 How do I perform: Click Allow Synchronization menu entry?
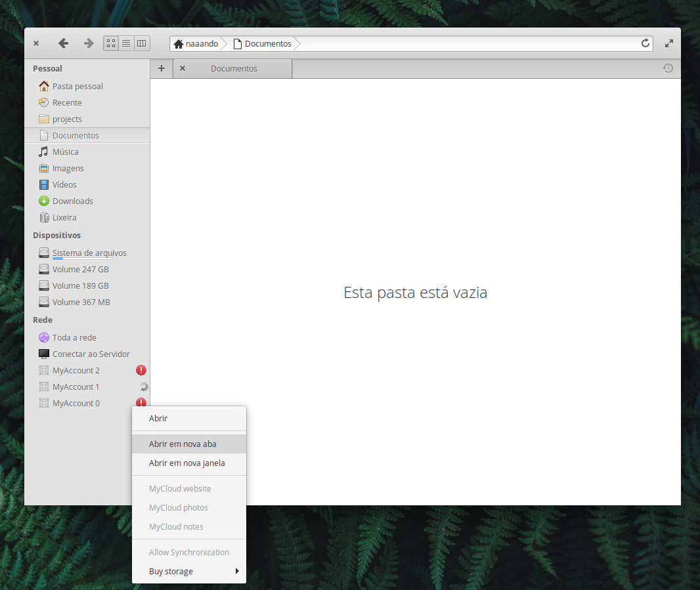pyautogui.click(x=189, y=553)
